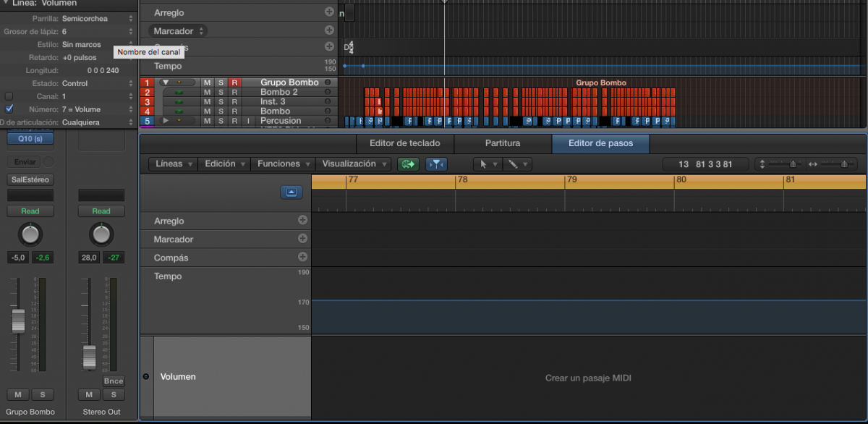The image size is (868, 424).
Task: Open the Grosor de lápiz dropdown
Action: tap(98, 32)
